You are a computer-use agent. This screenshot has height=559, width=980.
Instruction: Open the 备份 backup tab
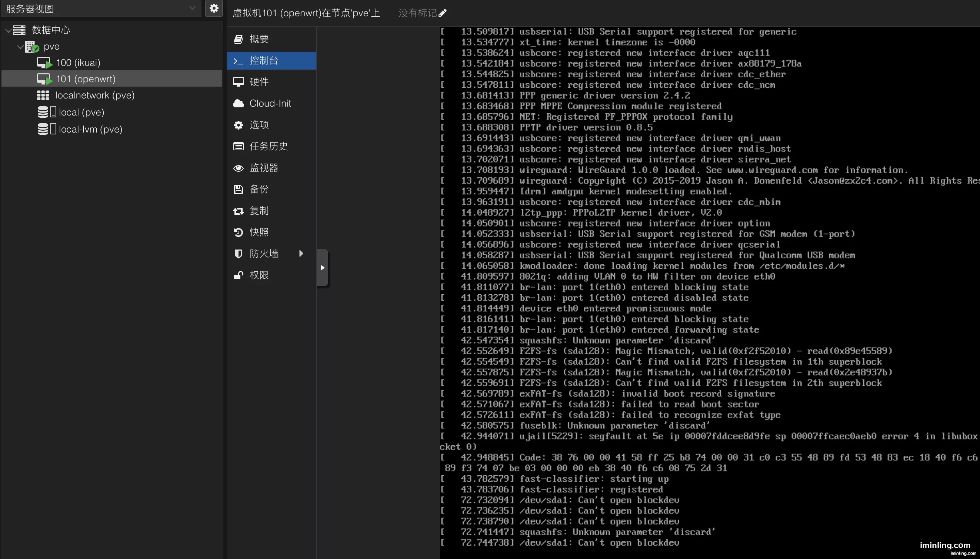(271, 189)
